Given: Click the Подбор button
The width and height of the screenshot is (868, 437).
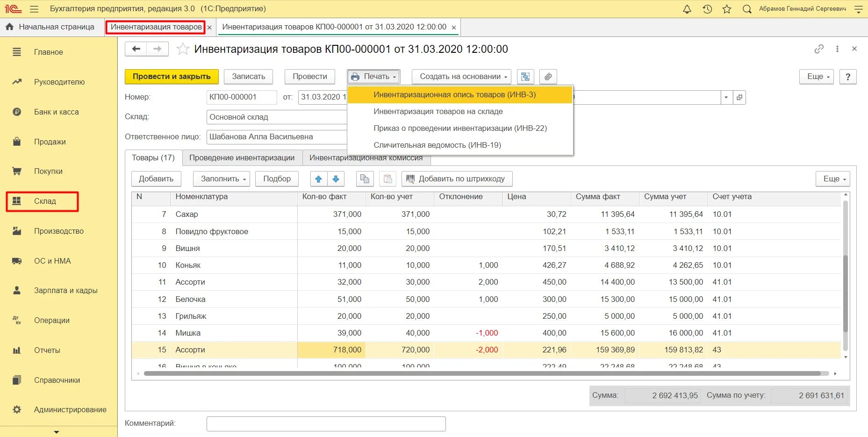Looking at the screenshot, I should click(x=277, y=179).
